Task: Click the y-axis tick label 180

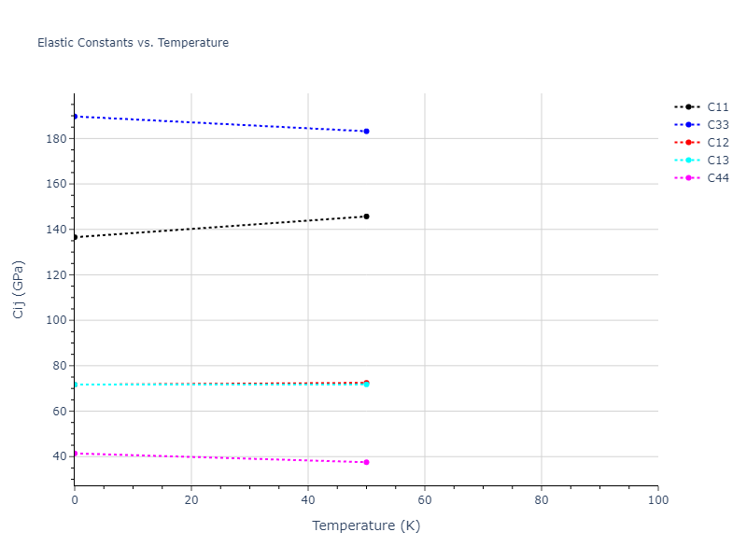Action: (55, 138)
